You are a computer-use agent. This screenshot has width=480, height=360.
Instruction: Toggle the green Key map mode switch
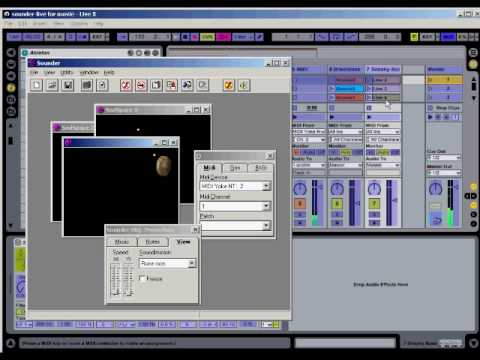coord(414,37)
